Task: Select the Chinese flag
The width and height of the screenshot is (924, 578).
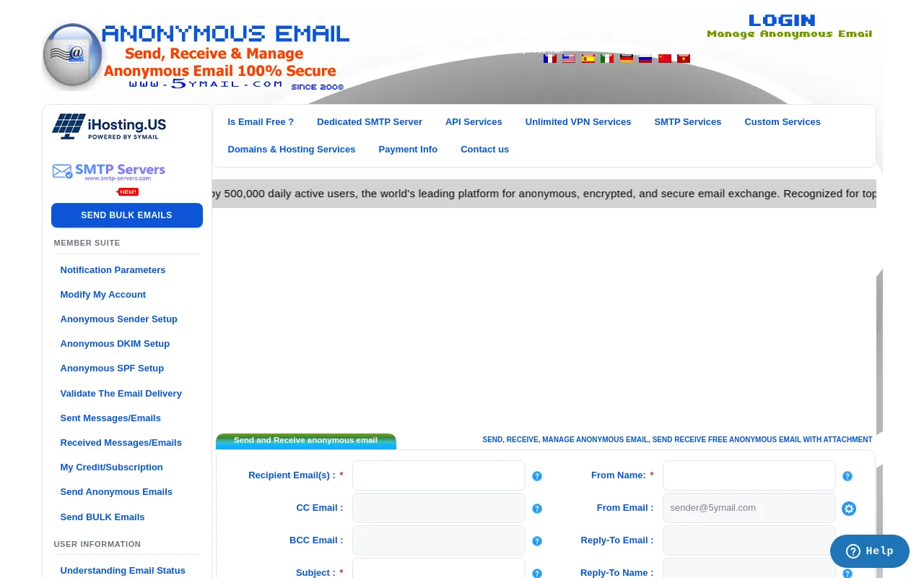Action: coord(665,59)
